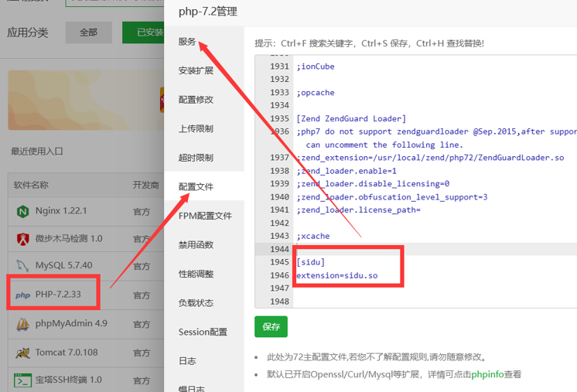The height and width of the screenshot is (392, 577).
Task: Click the green 保存 button
Action: point(271,327)
